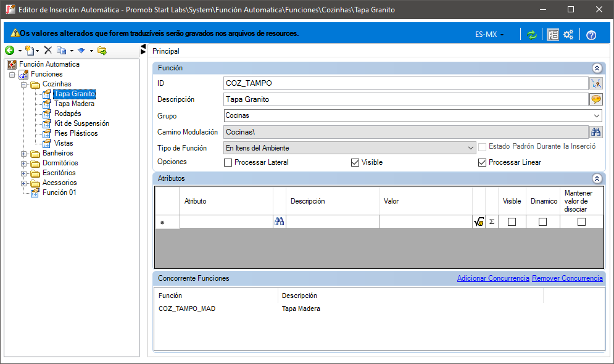Viewport: 614px width, 364px height.
Task: Click the speech bubble icon beside Descripción
Action: (x=596, y=99)
